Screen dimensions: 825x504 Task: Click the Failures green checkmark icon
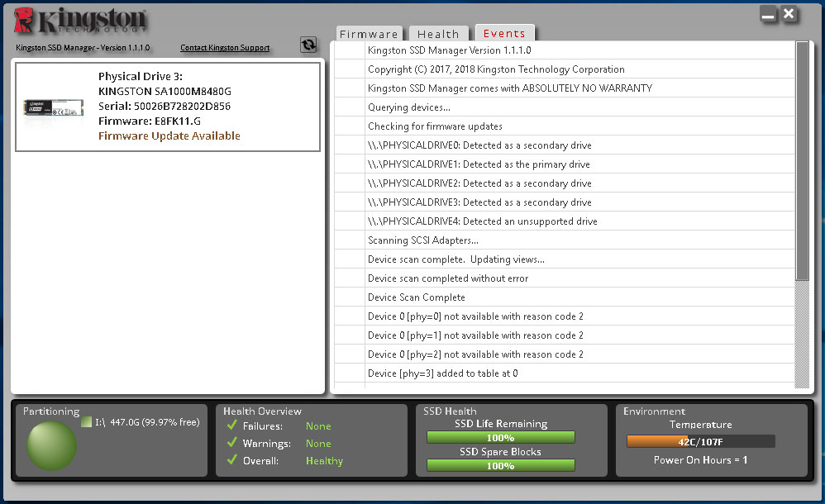click(x=231, y=426)
